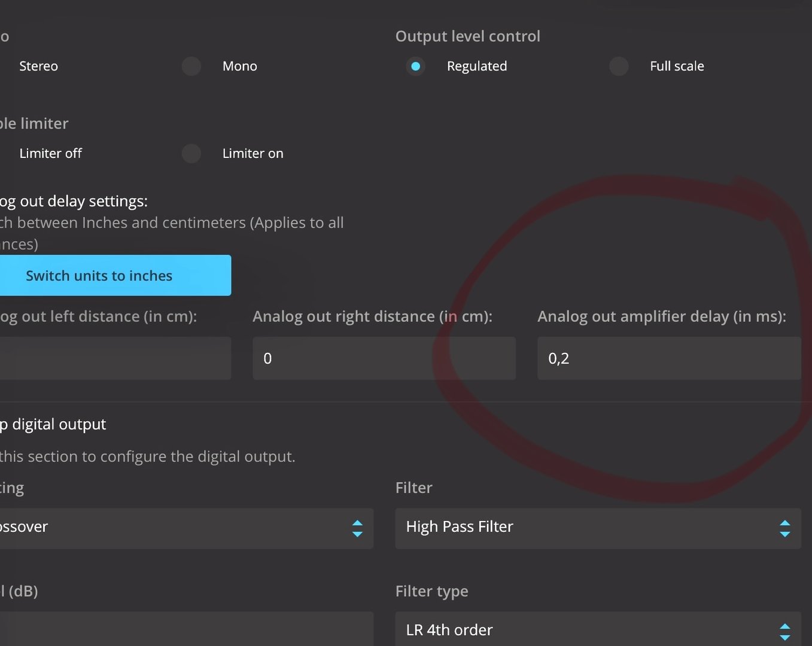
Task: Click the up-down arrows on the Crossover dropdown
Action: coord(357,528)
